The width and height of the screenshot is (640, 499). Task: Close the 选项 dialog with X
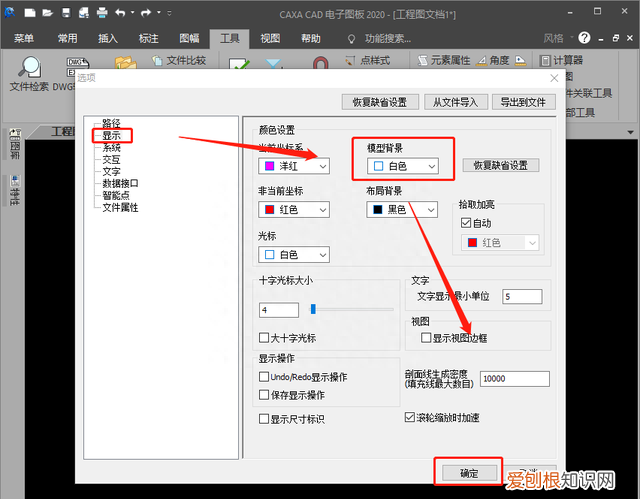[x=554, y=78]
